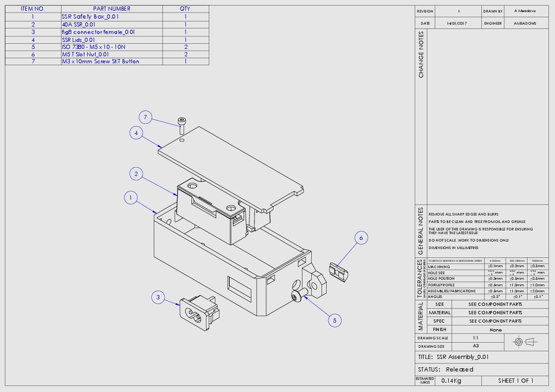Click the projection angle symbol in title block
The image size is (555, 392).
523,342
